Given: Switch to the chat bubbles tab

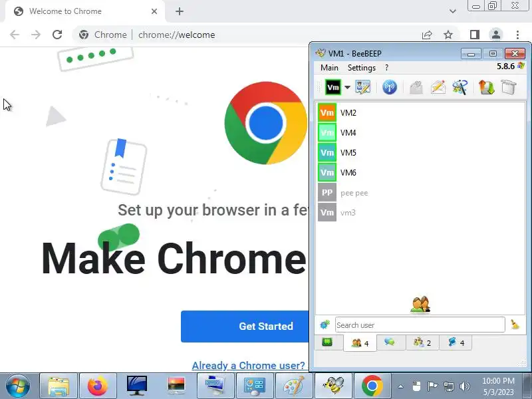Looking at the screenshot, I should click(x=390, y=342).
